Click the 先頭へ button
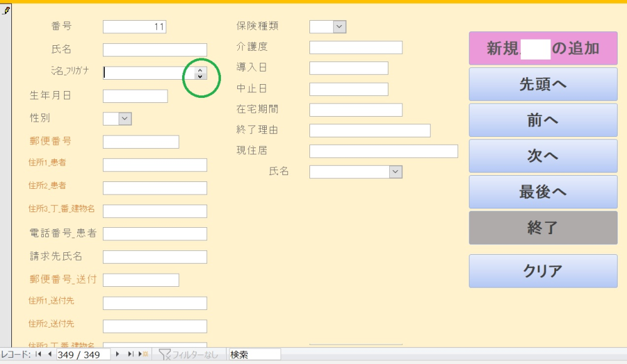Viewport: 627px width, 364px height. (543, 84)
